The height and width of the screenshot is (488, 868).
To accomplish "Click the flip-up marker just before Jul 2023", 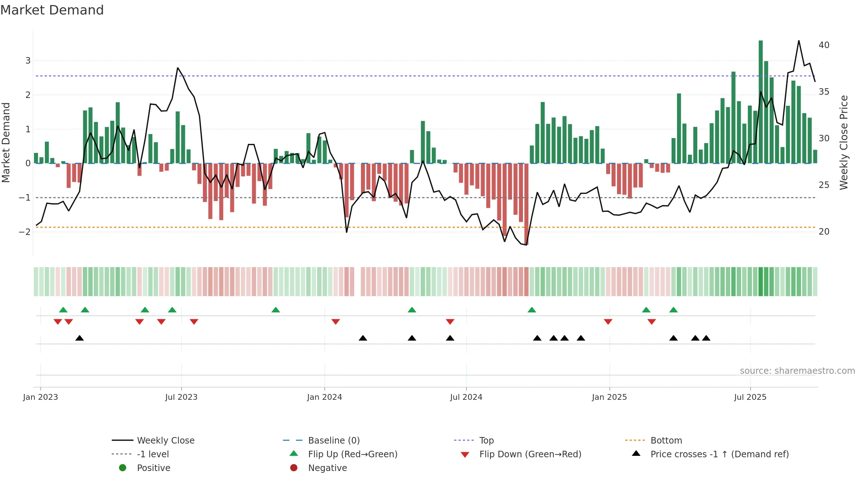I will pos(172,309).
